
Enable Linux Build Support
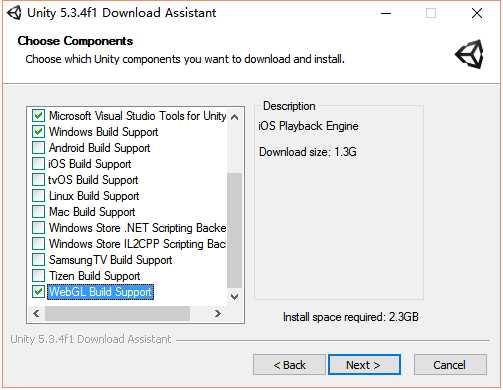click(x=38, y=196)
